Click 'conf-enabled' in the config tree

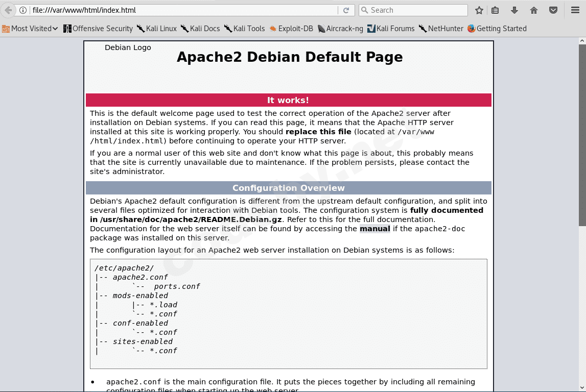click(140, 323)
